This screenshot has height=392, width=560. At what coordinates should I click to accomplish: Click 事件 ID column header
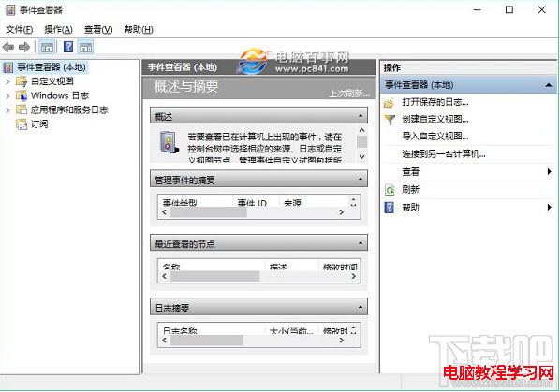(252, 203)
